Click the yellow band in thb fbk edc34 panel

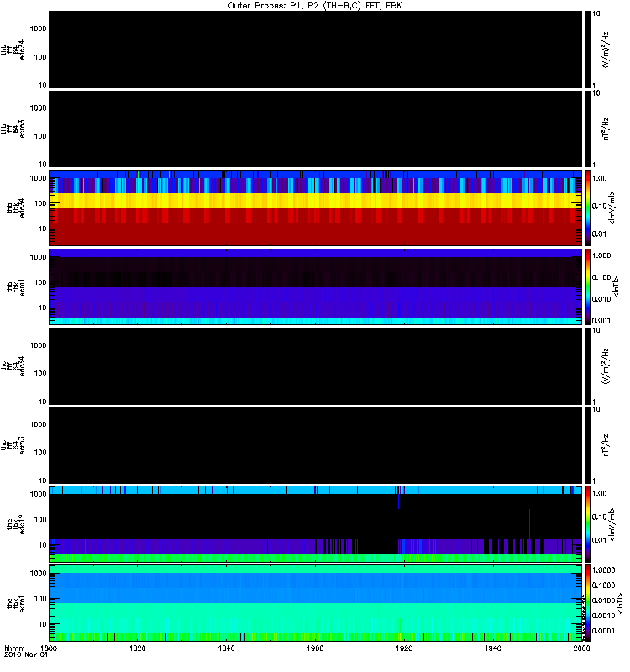coord(315,201)
